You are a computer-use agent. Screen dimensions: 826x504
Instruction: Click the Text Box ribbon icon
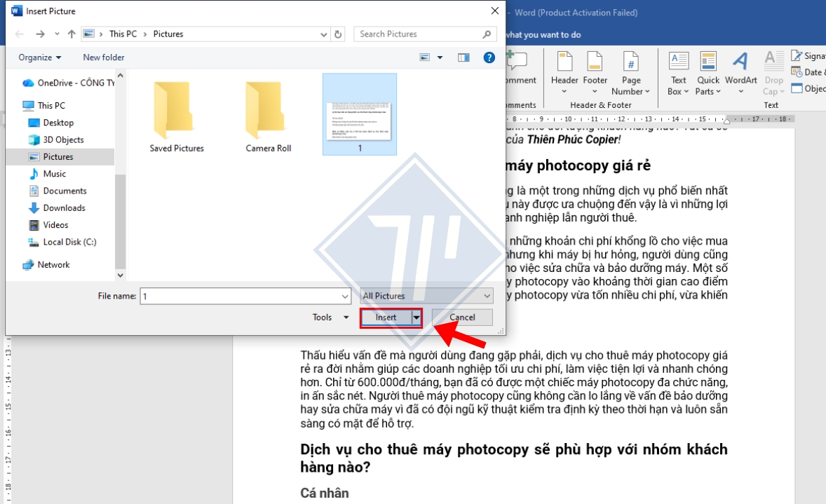[x=678, y=71]
